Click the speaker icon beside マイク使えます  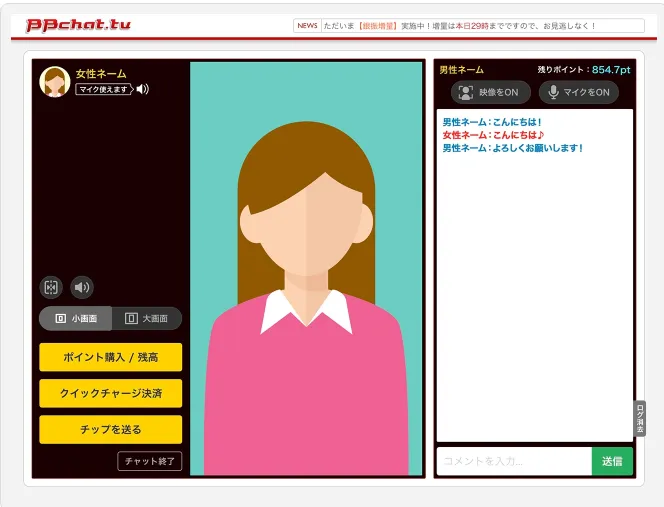[x=143, y=89]
